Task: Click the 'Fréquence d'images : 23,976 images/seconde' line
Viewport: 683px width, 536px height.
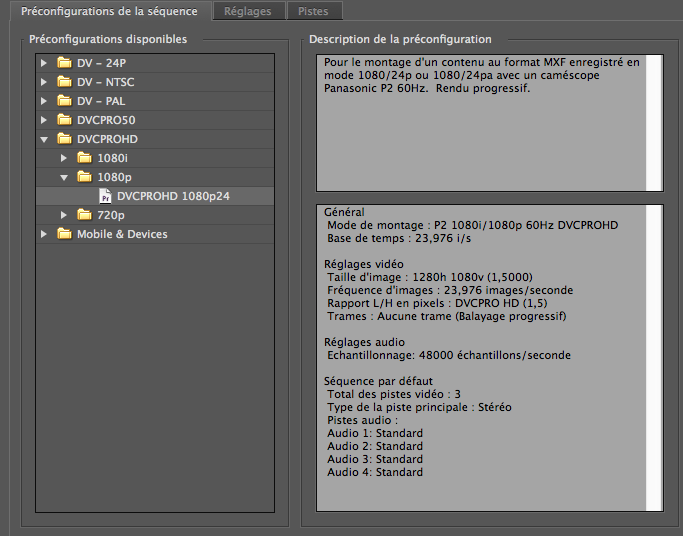Action: point(450,290)
